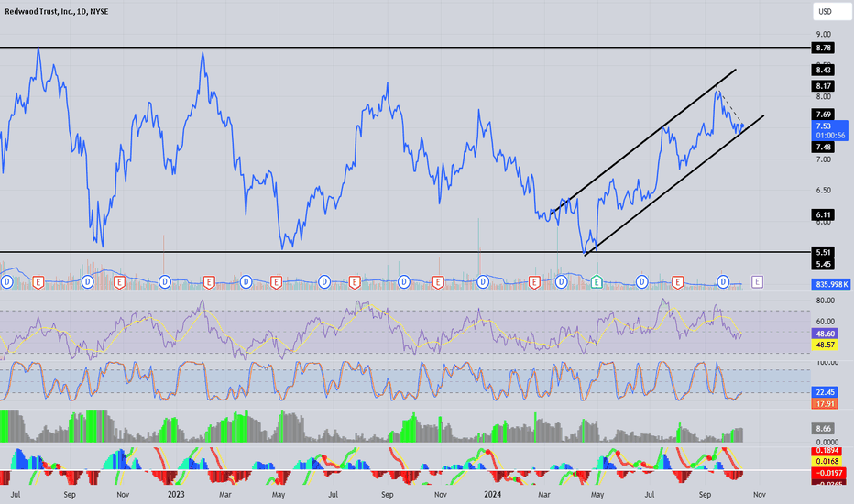Click the yellow 48.57 RSI average label
The image size is (854, 504).
[825, 345]
